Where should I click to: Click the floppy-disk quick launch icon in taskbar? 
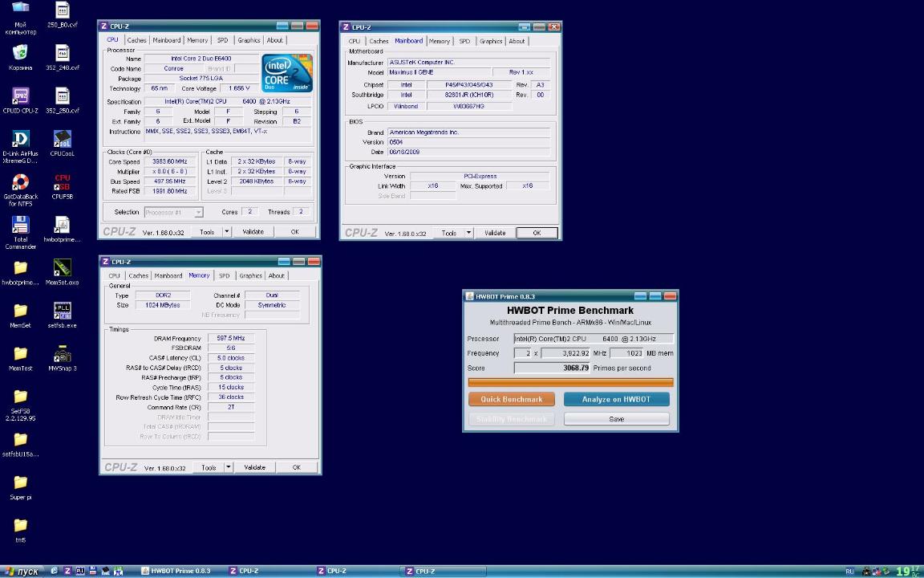pos(92,571)
